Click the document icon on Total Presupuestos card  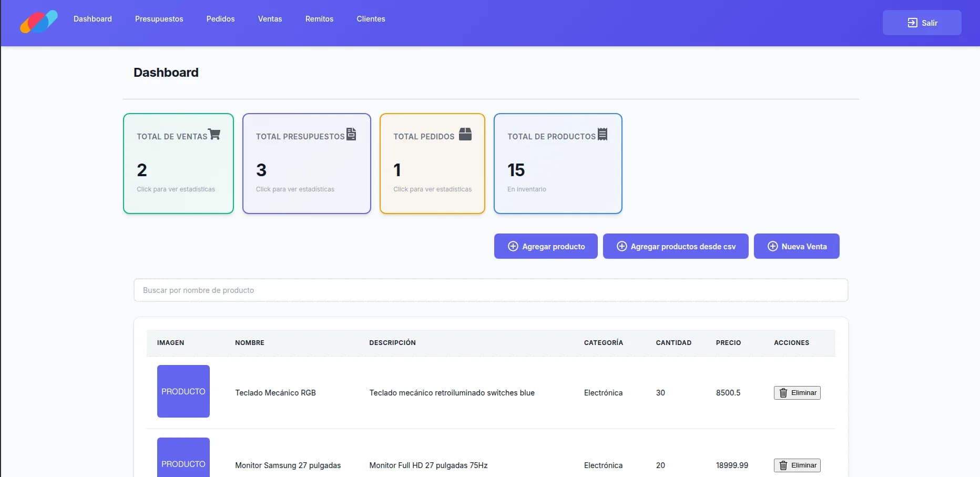pos(352,134)
